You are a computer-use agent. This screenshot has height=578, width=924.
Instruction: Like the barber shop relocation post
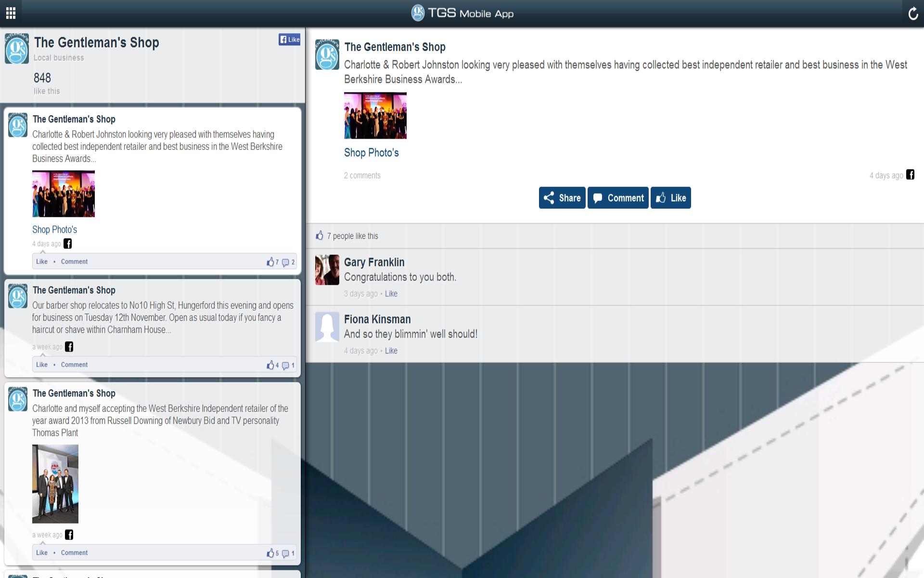tap(42, 365)
